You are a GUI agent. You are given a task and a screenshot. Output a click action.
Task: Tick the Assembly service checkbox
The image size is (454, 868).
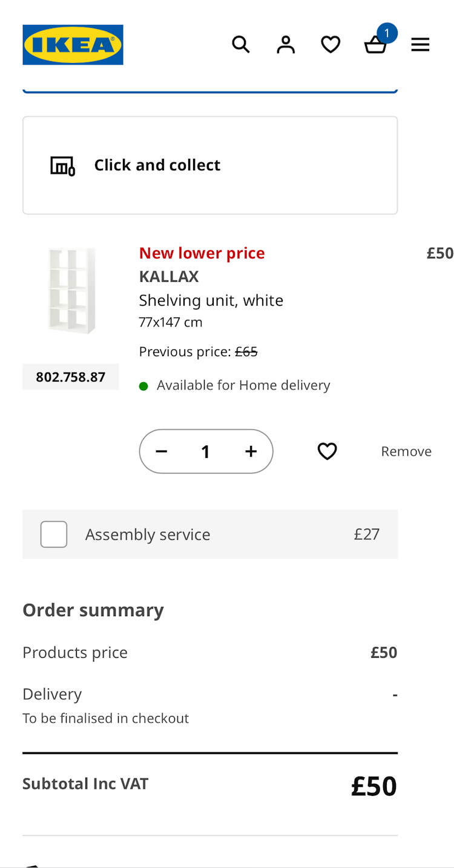click(54, 534)
